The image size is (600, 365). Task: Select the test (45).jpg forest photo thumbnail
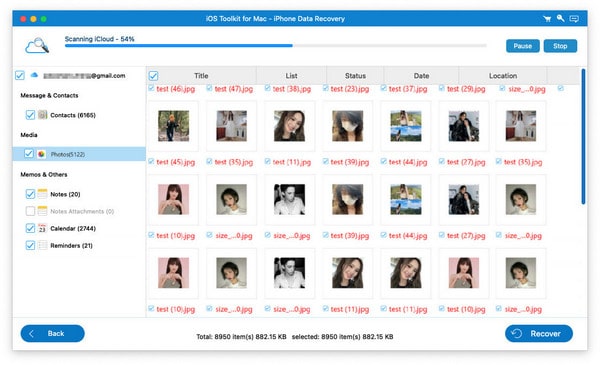(173, 126)
